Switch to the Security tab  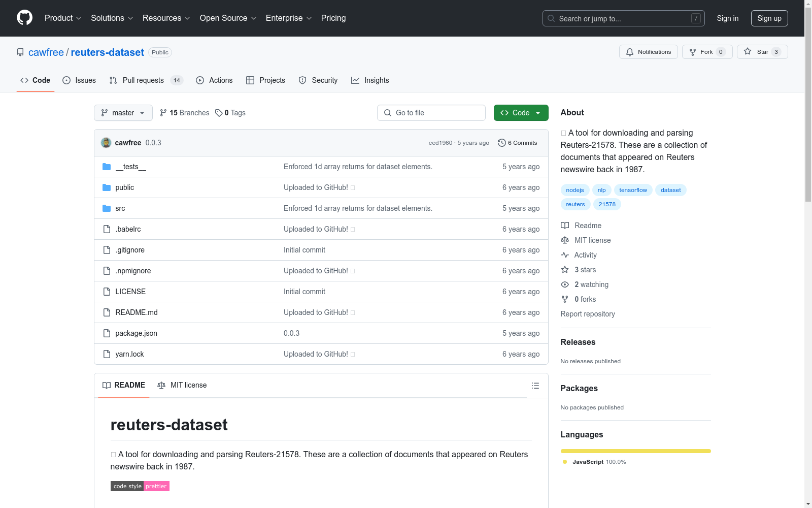click(x=318, y=80)
